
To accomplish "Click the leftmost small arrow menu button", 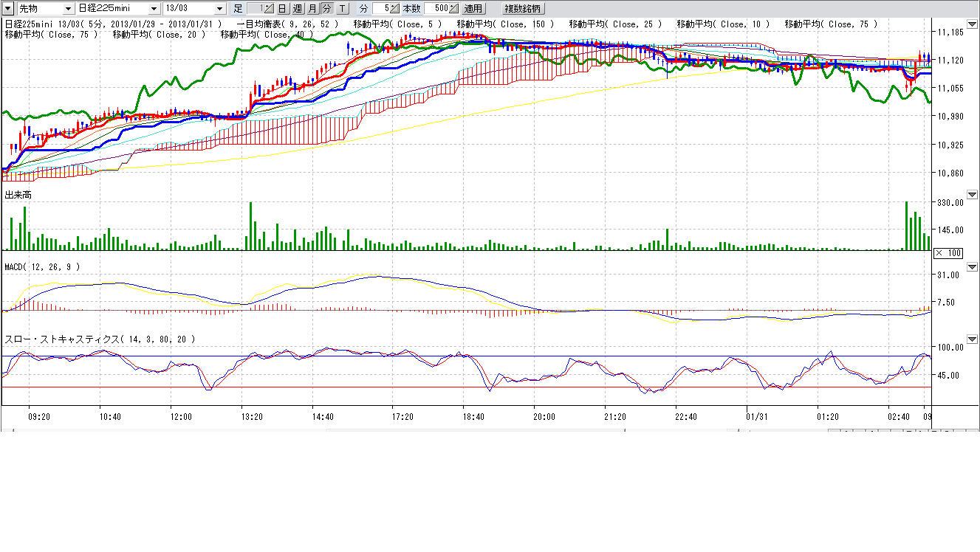I will coord(8,9).
